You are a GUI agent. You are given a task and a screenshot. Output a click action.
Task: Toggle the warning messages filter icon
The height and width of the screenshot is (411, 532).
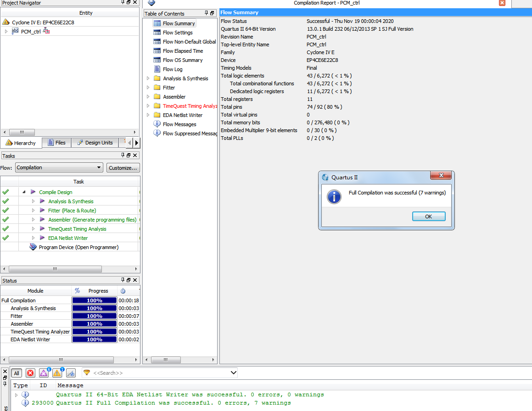tap(57, 373)
